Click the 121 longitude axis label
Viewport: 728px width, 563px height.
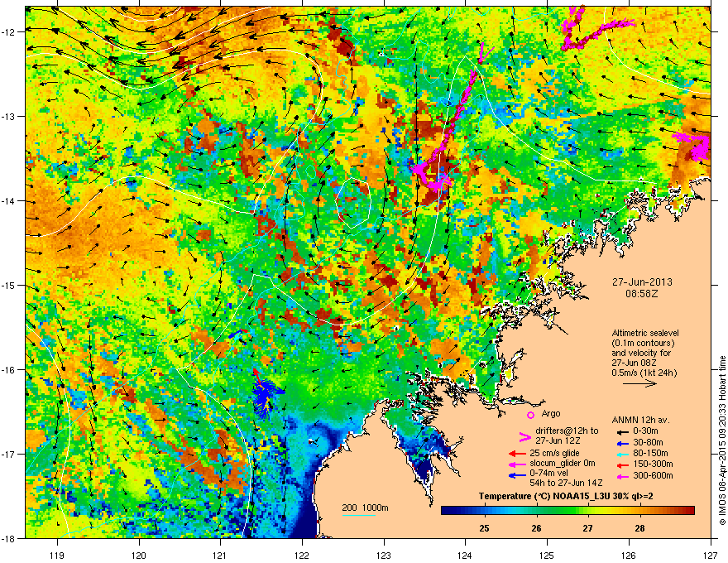point(220,555)
